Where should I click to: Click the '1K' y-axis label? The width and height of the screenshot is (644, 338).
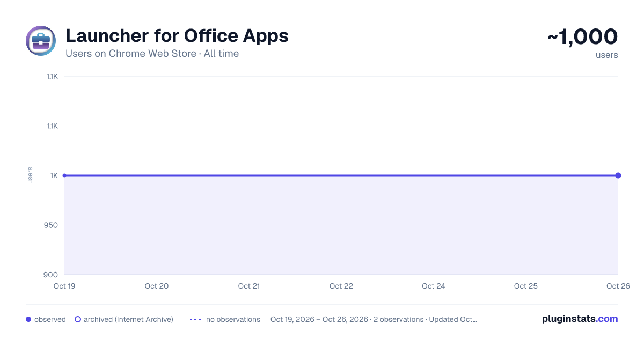pyautogui.click(x=54, y=175)
